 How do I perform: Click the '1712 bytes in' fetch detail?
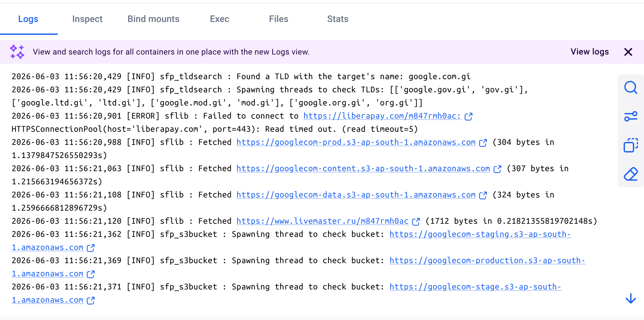click(459, 221)
